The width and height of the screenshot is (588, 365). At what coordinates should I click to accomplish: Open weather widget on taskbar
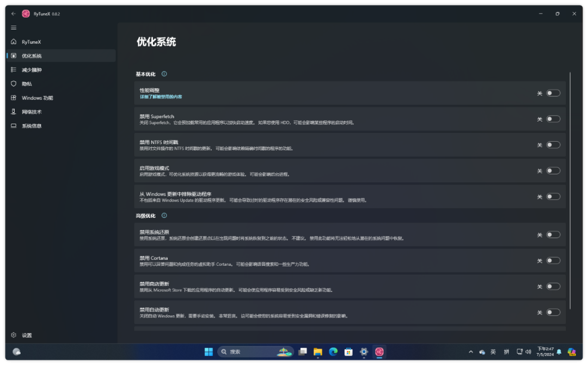(x=16, y=351)
